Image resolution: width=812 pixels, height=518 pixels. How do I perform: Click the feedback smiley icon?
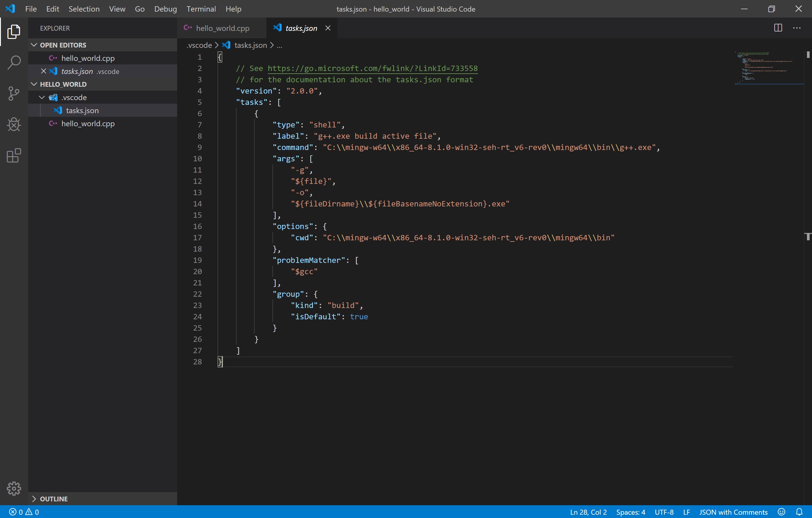(781, 512)
